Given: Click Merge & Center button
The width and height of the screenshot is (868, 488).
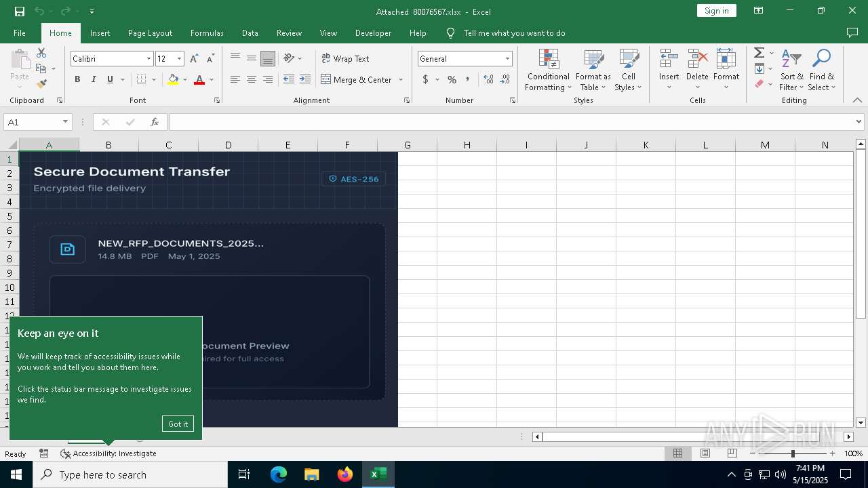Looking at the screenshot, I should pos(357,79).
